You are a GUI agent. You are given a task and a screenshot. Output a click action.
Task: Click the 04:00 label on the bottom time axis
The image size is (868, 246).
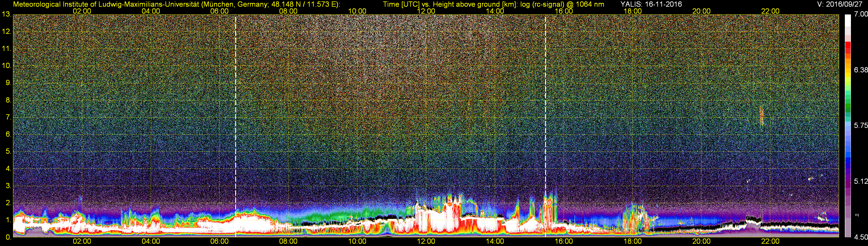click(x=151, y=241)
